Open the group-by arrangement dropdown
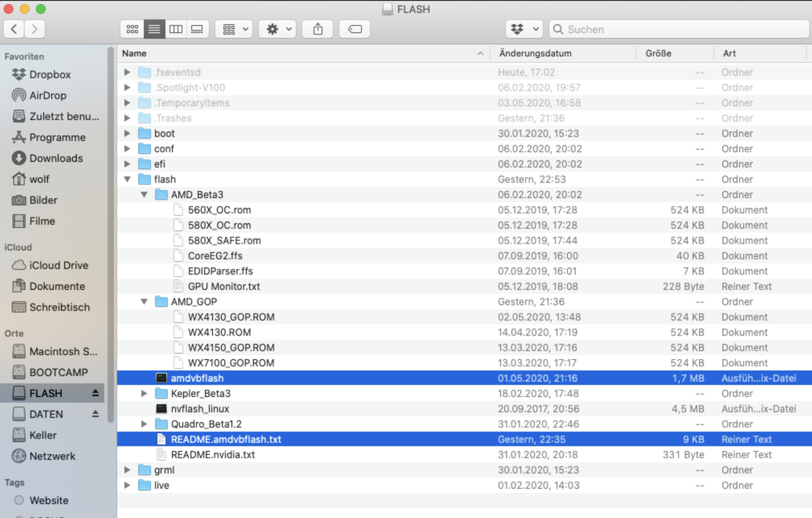Screen dimensions: 812x518 click(x=234, y=29)
